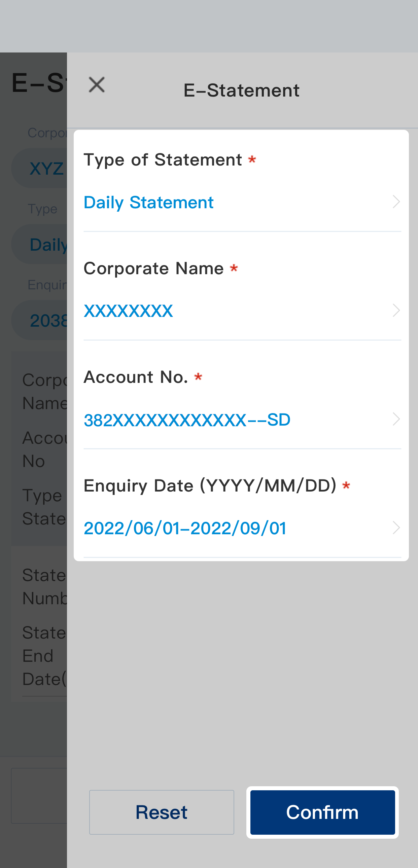Image resolution: width=418 pixels, height=868 pixels.
Task: Click the E-Statement panel header title
Action: point(241,90)
